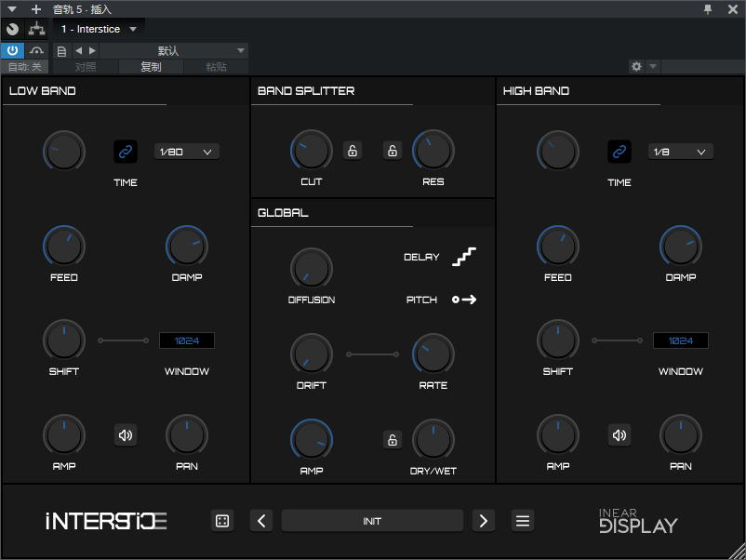Open the settings gear icon
This screenshot has width=746, height=560.
[x=636, y=67]
